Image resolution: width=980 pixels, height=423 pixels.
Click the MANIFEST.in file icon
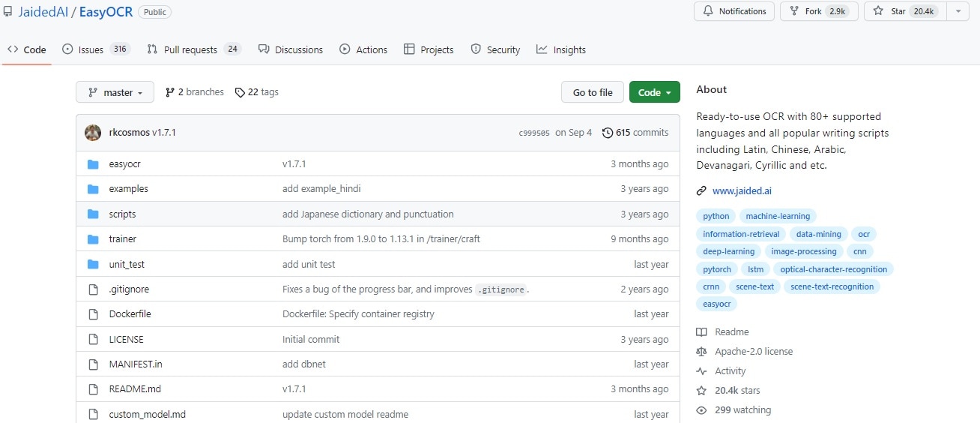click(93, 364)
